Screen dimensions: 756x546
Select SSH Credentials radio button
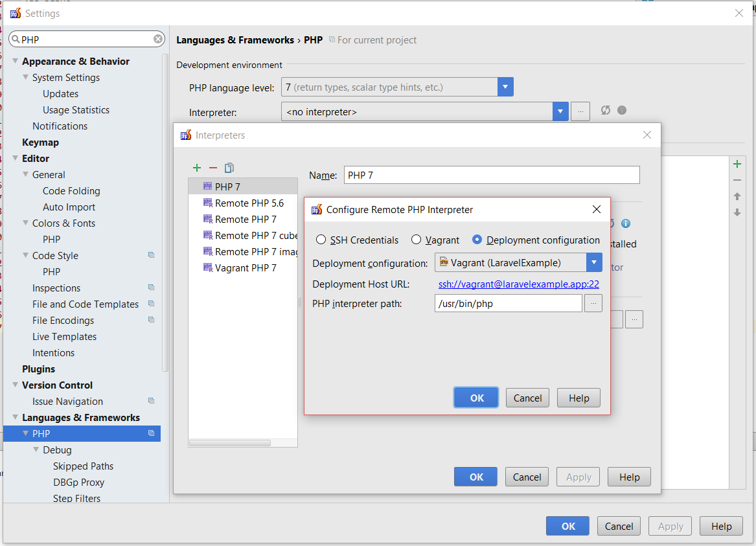(321, 240)
